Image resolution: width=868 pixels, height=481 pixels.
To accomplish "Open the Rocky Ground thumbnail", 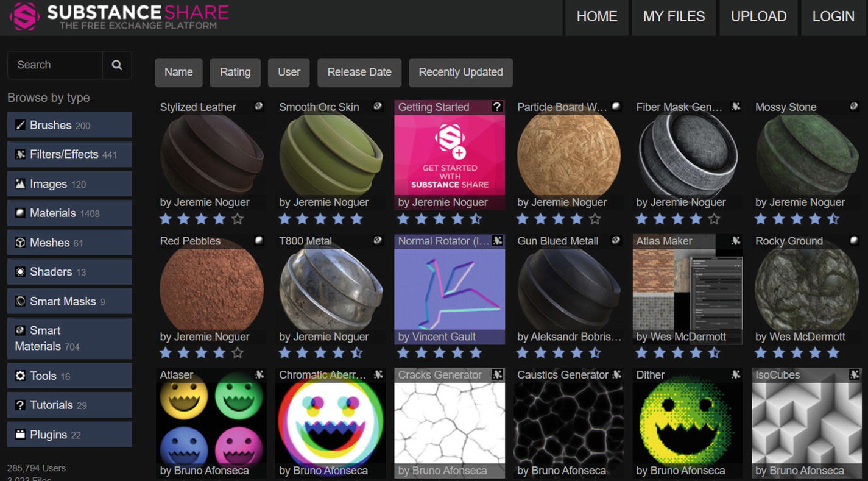I will [x=806, y=289].
